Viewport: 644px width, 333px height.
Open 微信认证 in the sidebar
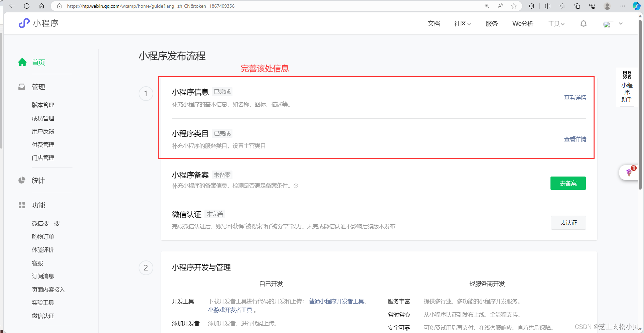coord(43,316)
